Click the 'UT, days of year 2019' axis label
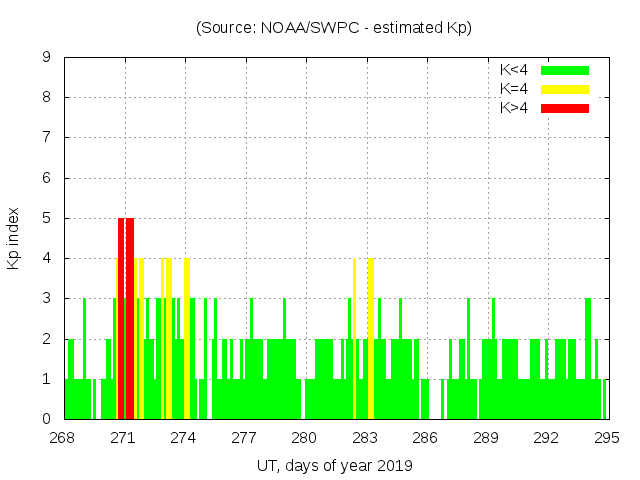Viewport: 640px width, 480px height. pyautogui.click(x=333, y=465)
